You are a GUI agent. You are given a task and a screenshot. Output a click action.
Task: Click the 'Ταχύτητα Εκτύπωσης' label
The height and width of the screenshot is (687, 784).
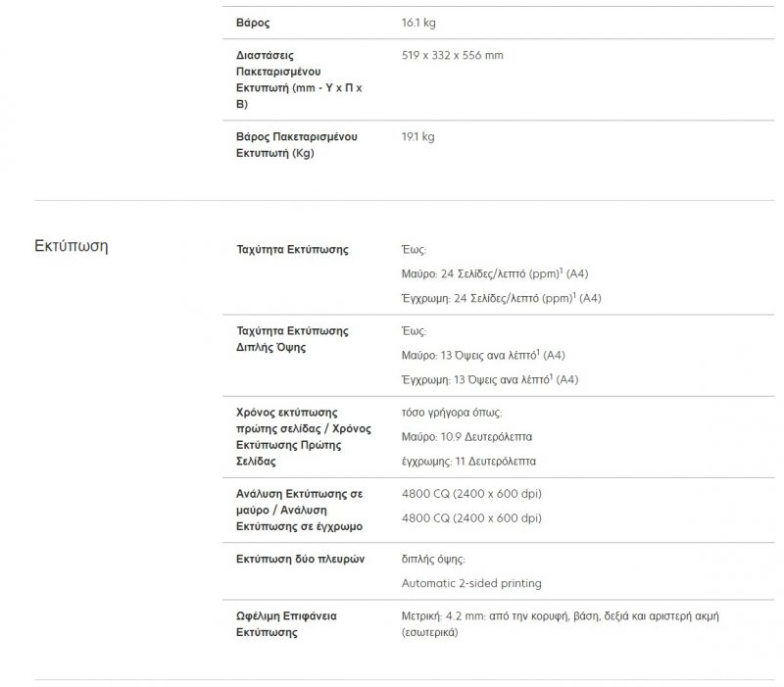pyautogui.click(x=292, y=250)
